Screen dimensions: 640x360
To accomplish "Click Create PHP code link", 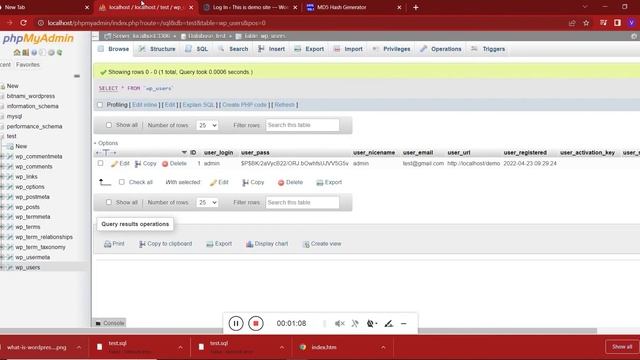I will coord(244,105).
